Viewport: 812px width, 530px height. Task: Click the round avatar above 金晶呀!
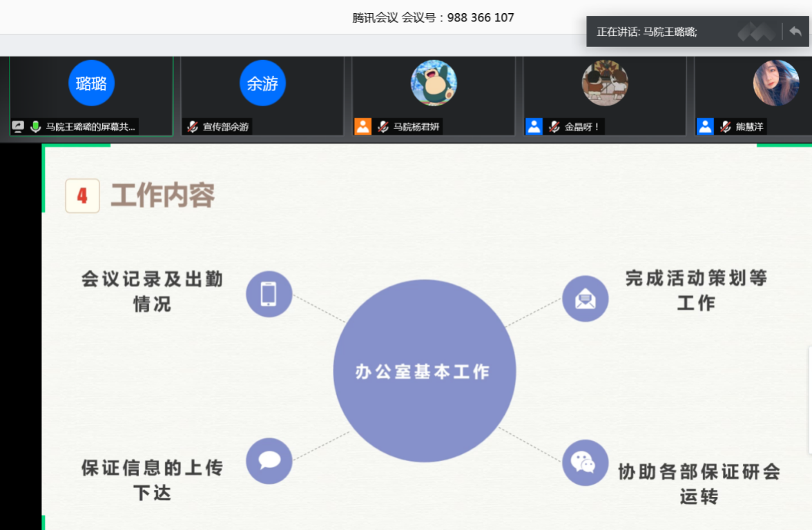pyautogui.click(x=605, y=84)
